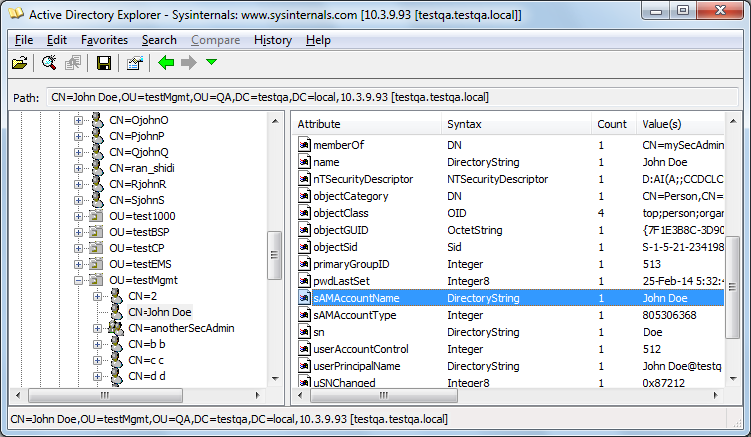Open the Favorites menu
This screenshot has height=437, width=751.
(x=104, y=40)
